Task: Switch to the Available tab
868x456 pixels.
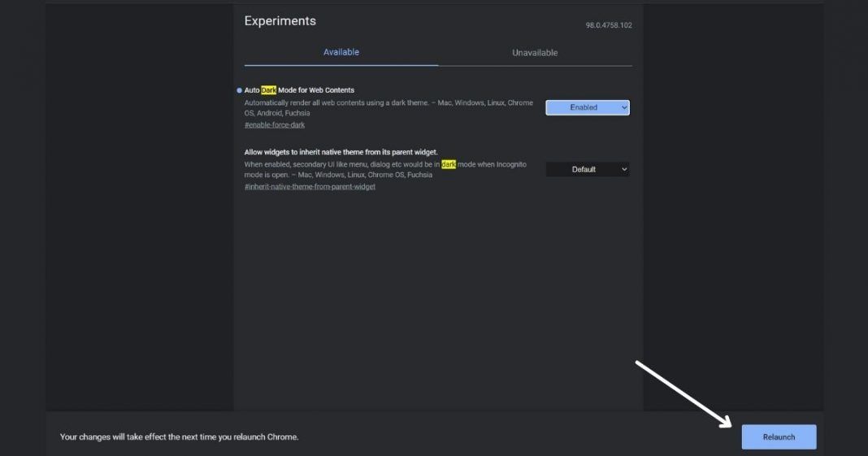Action: [341, 52]
